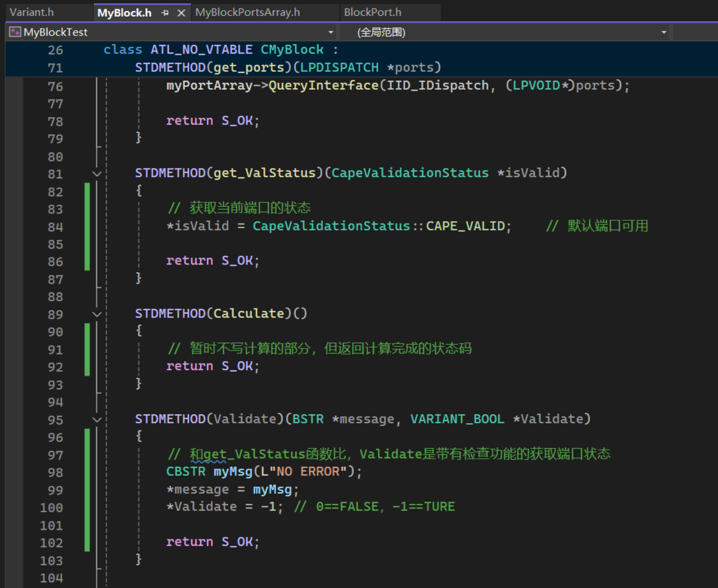The width and height of the screenshot is (718, 588).
Task: Click the green change marker beside line 91
Action: (x=87, y=349)
